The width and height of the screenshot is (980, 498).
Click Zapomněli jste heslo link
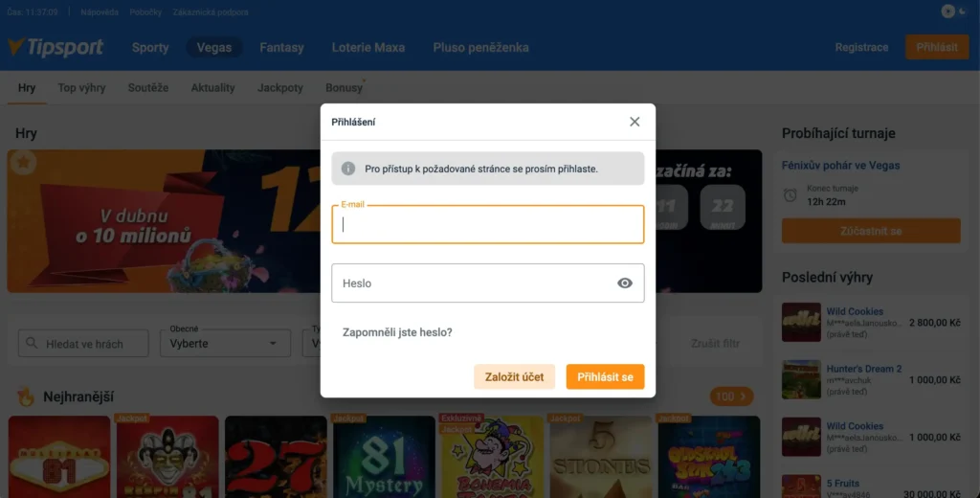[x=397, y=332]
